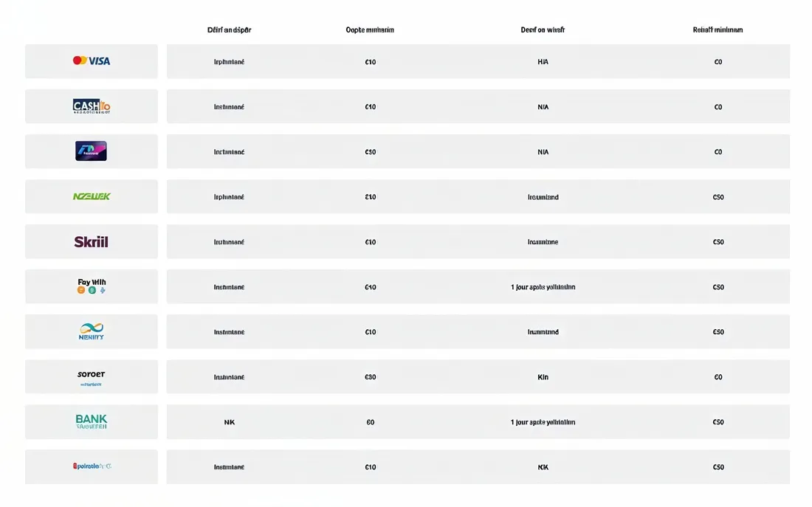Select the black Sofort-style logo
This screenshot has width=812, height=507.
coord(92,376)
